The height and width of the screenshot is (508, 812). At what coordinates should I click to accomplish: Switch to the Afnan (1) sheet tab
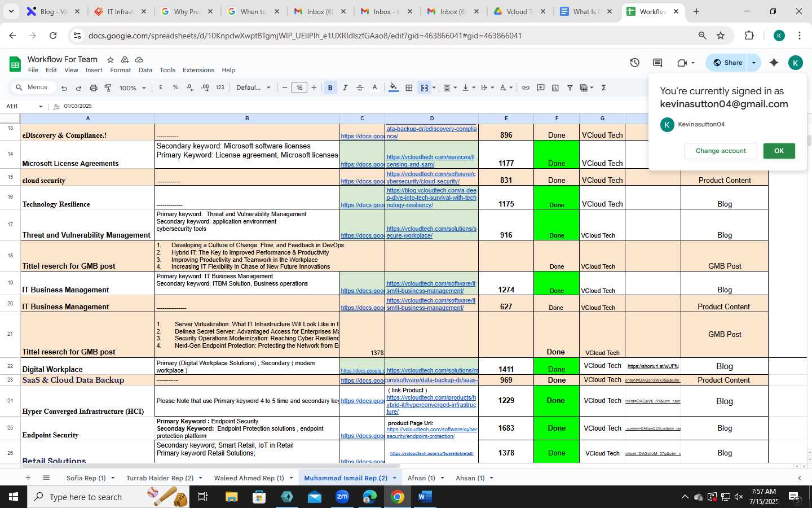[421, 478]
